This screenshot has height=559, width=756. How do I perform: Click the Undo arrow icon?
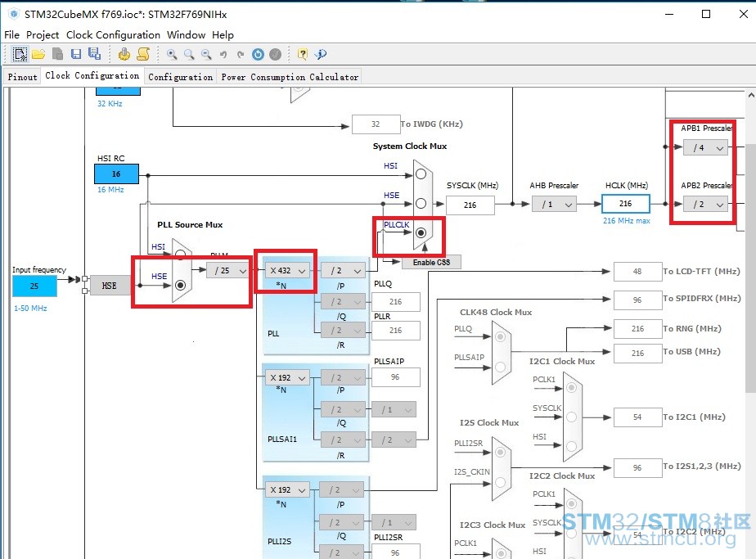[223, 55]
